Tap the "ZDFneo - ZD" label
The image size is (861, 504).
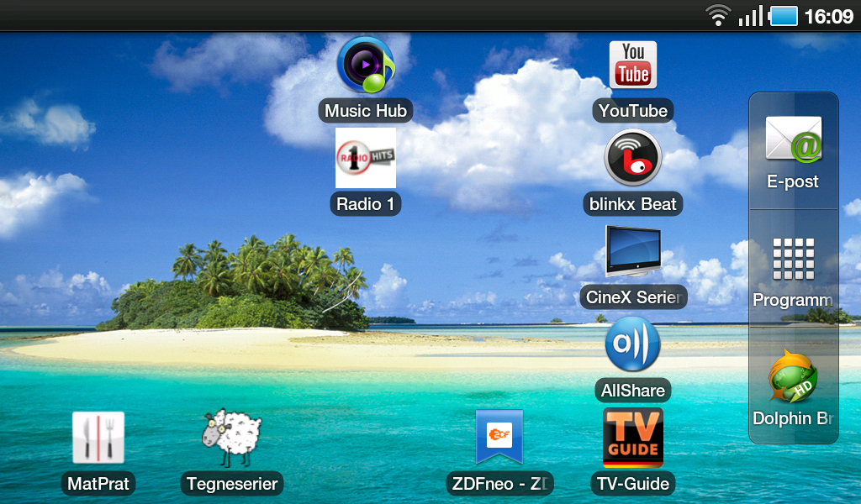tap(499, 484)
